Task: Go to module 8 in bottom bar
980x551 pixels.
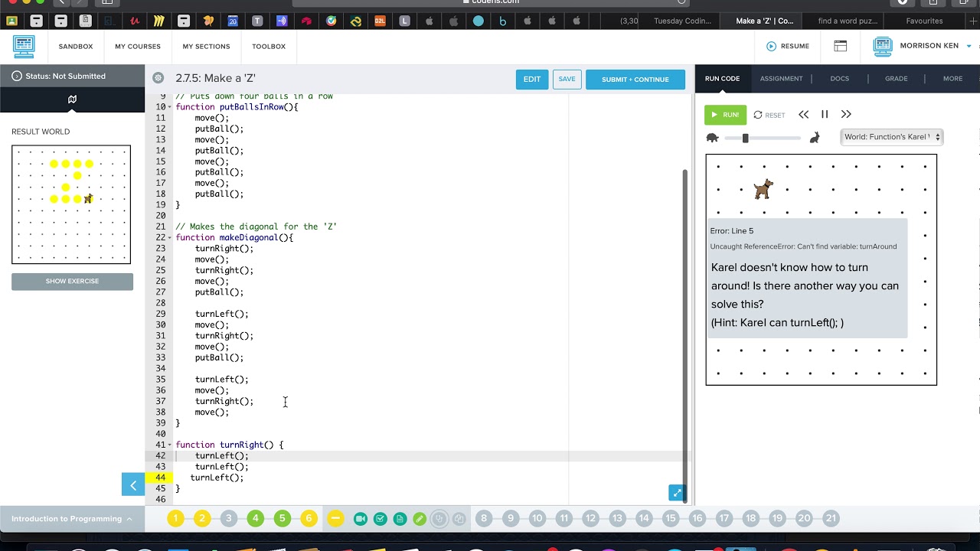Action: tap(484, 518)
